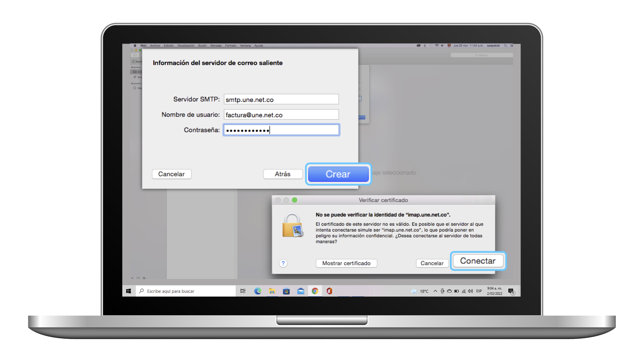Screen dimensions: 644x362
Task: Open the Visualización menu
Action: (186, 45)
